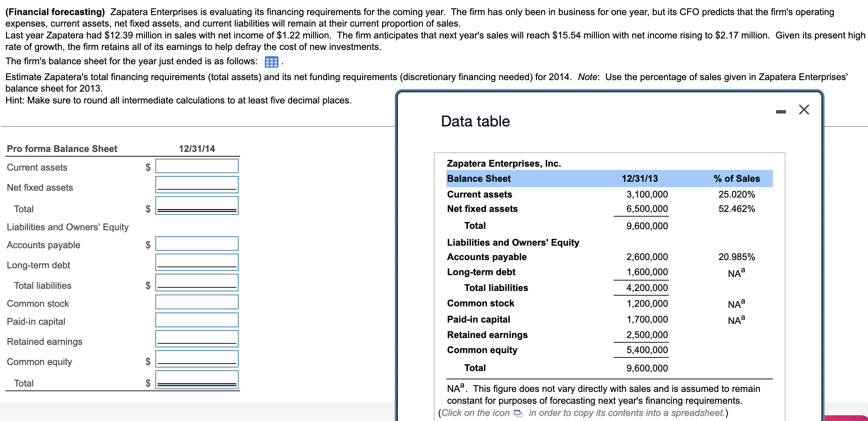Viewport: 868px width, 421px height.
Task: Click the 'Click on the icon' instruction link
Action: tap(475, 413)
